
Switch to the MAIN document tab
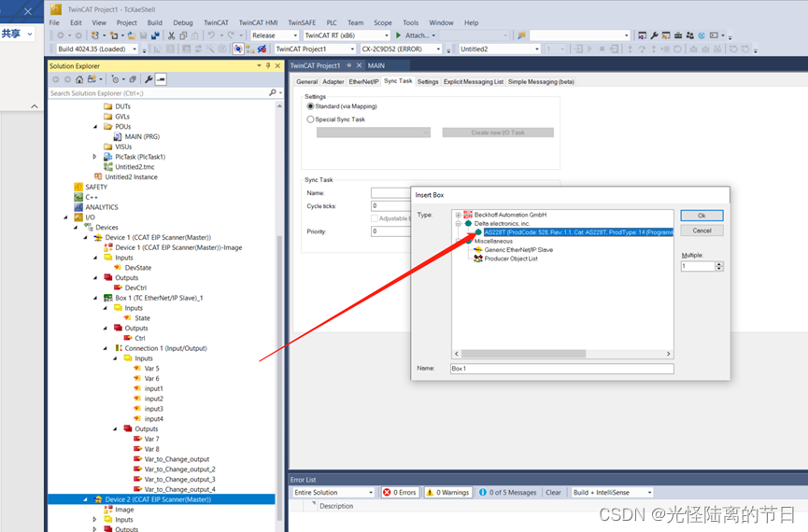pos(376,65)
